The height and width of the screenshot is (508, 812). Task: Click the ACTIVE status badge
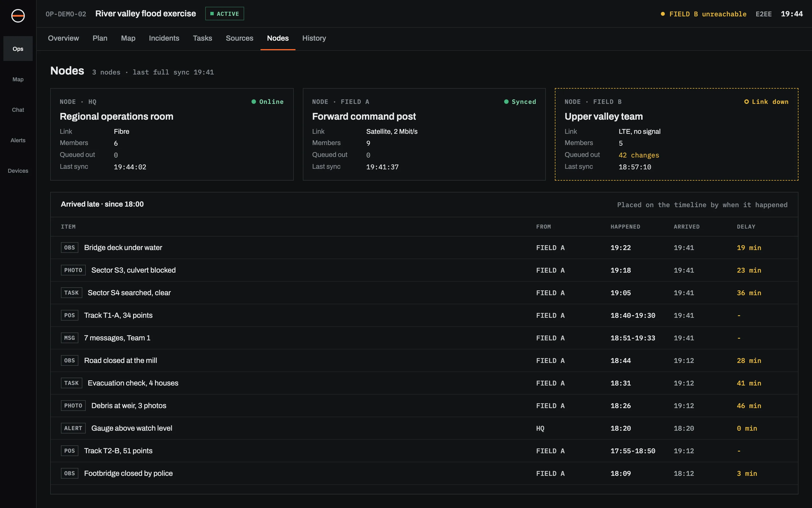[x=224, y=14]
